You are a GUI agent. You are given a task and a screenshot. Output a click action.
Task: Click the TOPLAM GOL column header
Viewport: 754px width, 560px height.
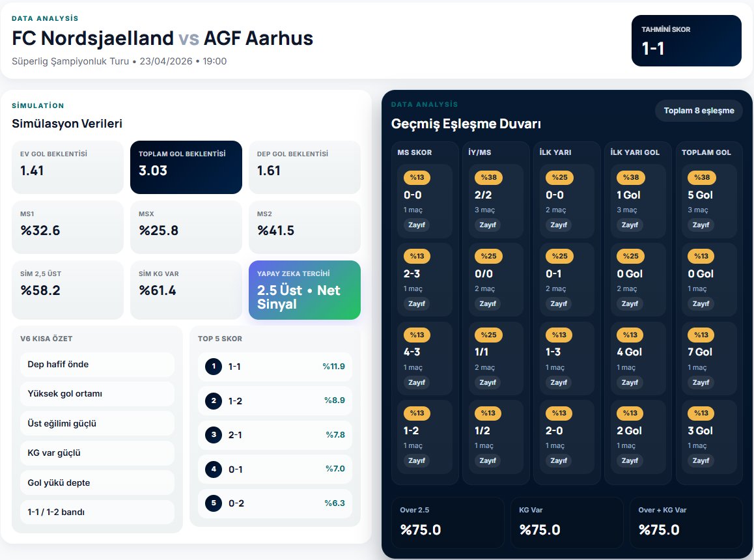[706, 152]
